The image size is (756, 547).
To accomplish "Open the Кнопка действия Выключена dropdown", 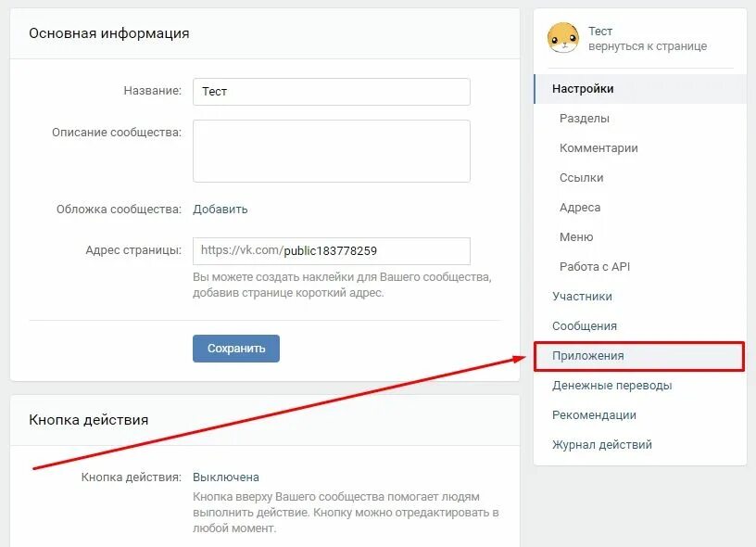I will click(x=226, y=477).
